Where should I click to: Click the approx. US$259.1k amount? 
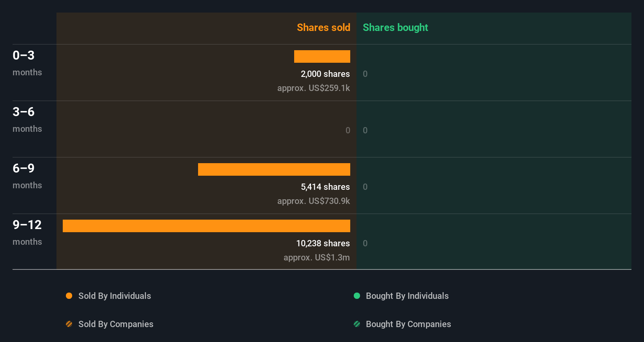point(313,88)
